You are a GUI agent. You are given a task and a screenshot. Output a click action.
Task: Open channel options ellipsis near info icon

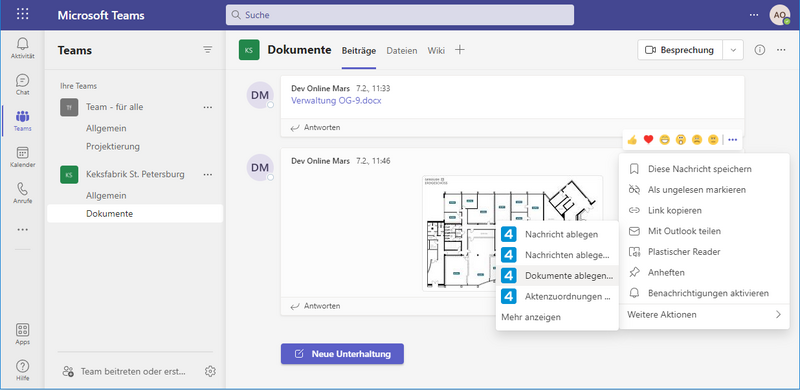tap(781, 50)
